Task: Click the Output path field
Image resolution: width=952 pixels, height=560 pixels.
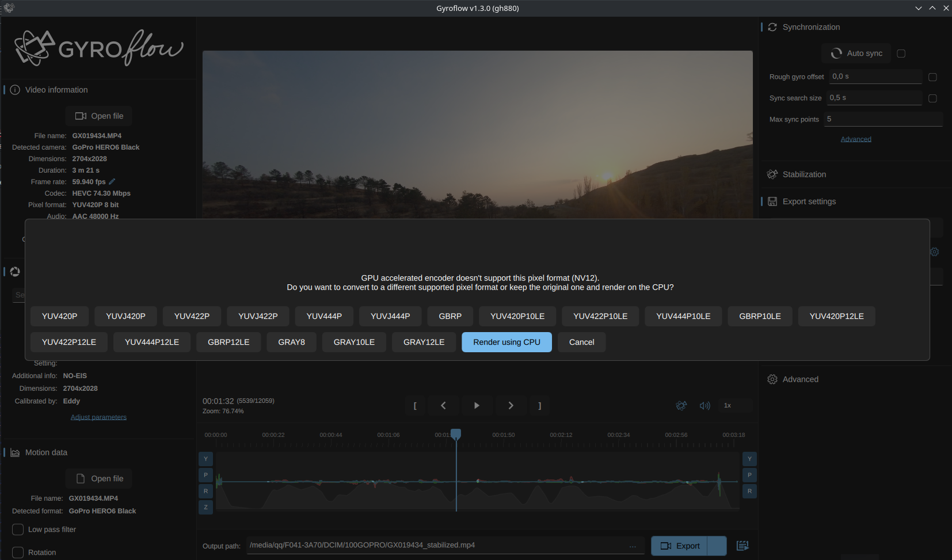Action: (443, 545)
